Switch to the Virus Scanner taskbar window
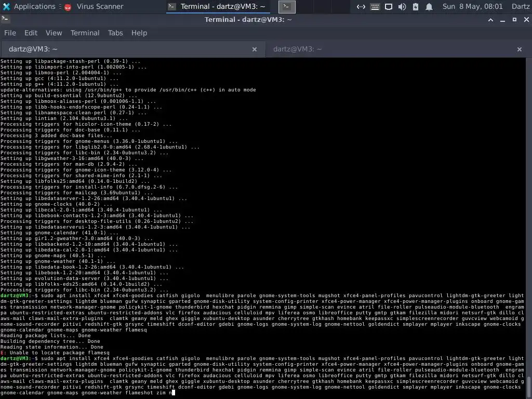Image resolution: width=532 pixels, height=399 pixels. tap(94, 6)
